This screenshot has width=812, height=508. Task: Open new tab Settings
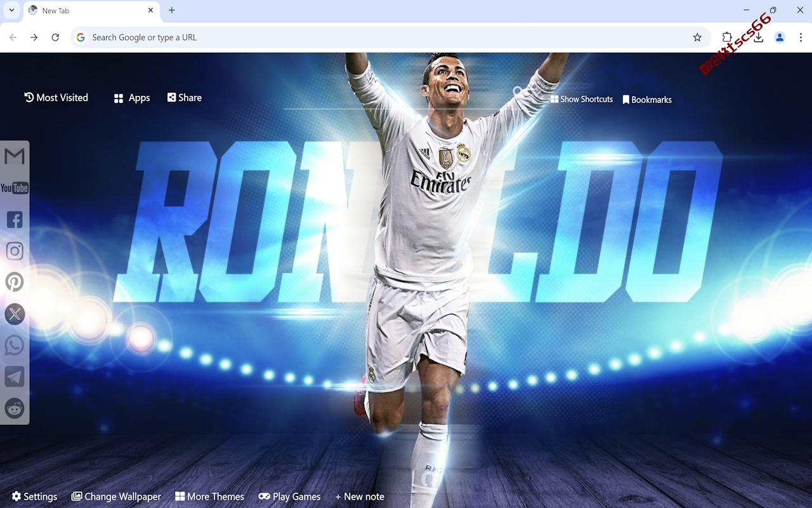34,497
